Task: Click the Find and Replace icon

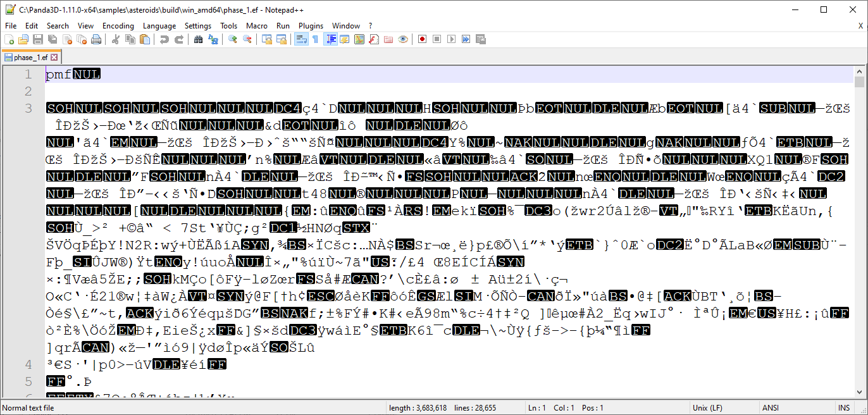Action: [213, 39]
